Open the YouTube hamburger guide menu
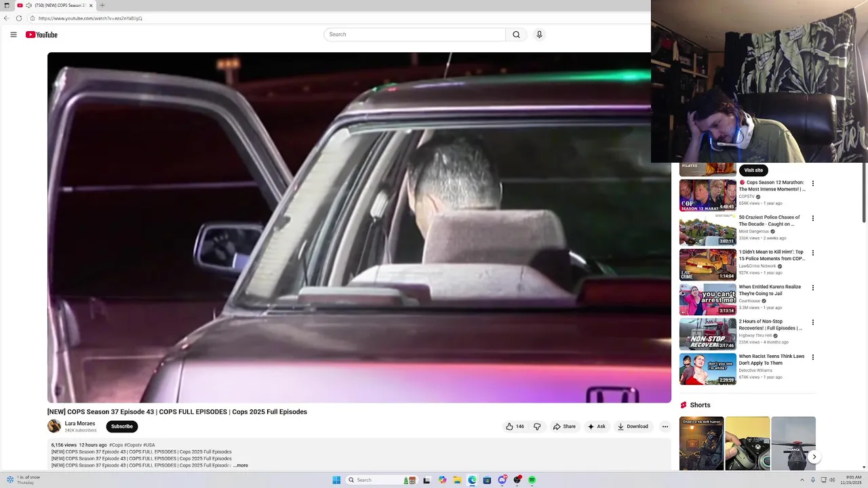 coord(14,35)
